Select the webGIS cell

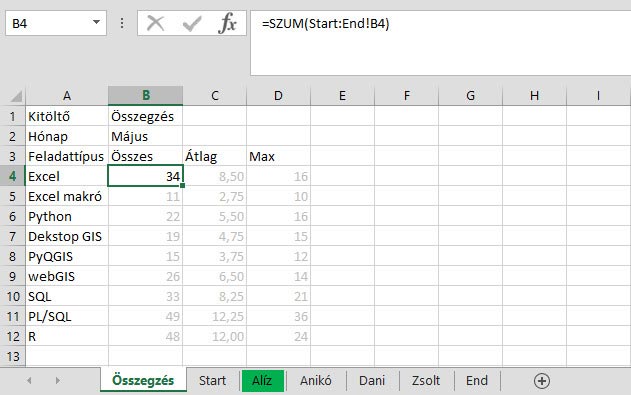(67, 276)
